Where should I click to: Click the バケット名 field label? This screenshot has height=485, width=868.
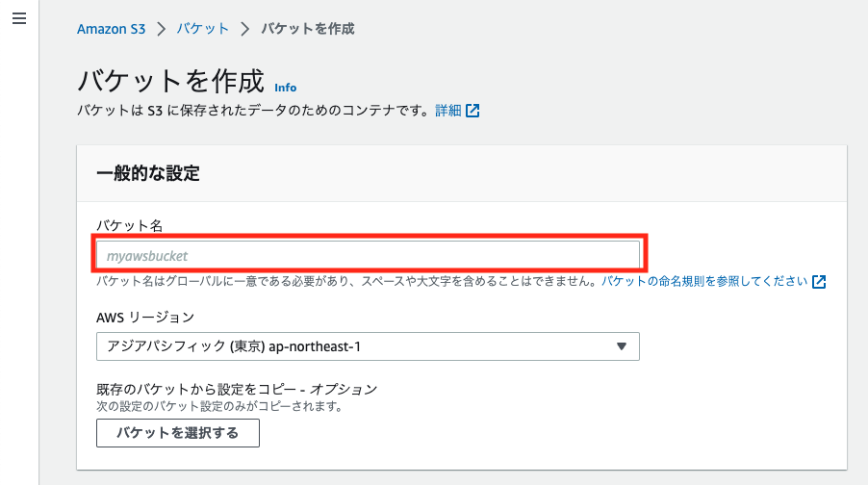click(x=130, y=226)
